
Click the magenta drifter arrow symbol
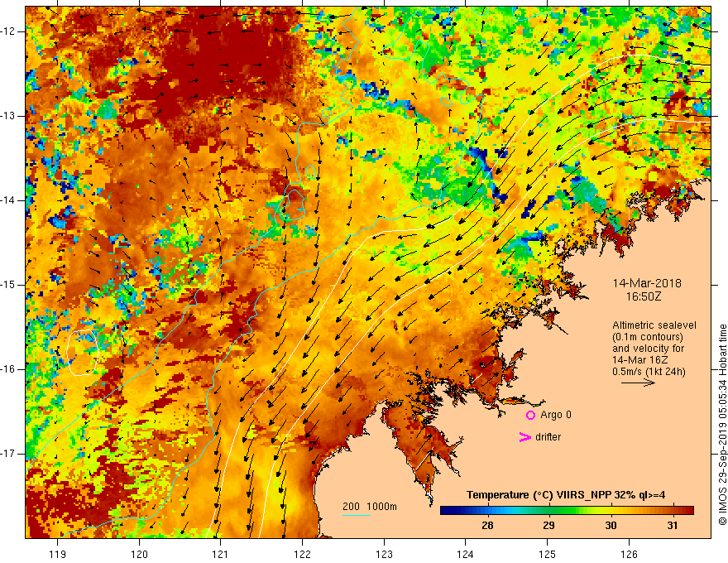pyautogui.click(x=524, y=437)
